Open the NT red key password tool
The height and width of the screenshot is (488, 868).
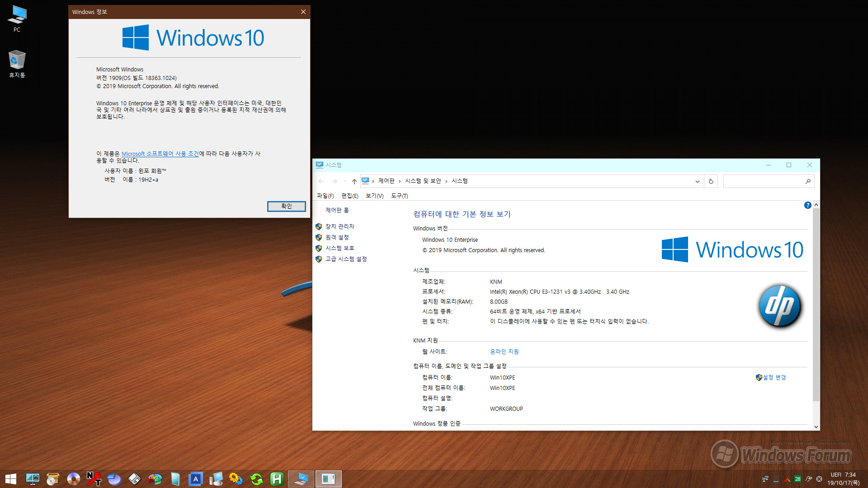[x=94, y=479]
